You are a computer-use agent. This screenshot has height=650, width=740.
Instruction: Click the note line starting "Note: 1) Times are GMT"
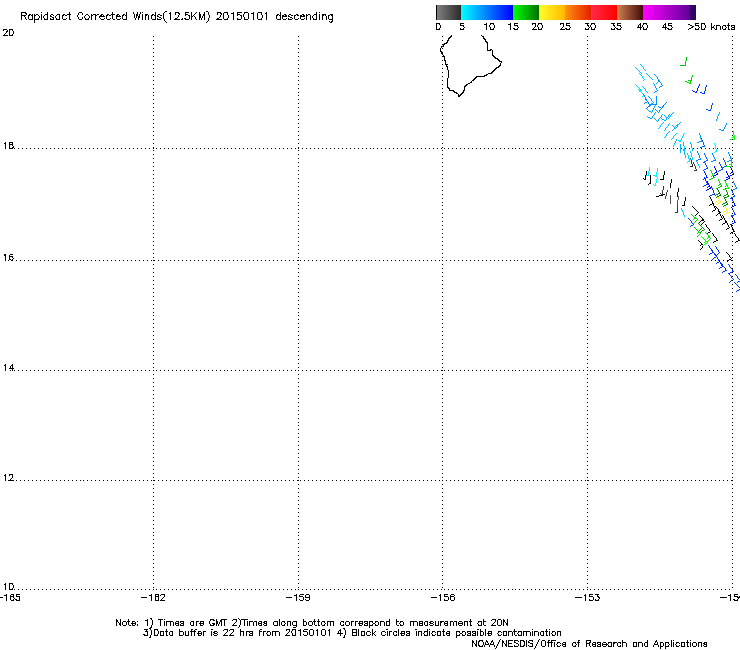(312, 623)
